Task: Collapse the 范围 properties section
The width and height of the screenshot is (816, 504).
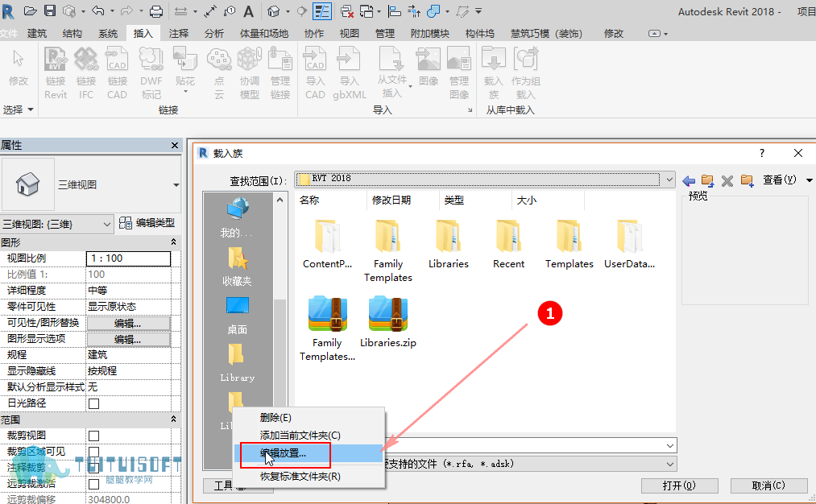Action: [x=173, y=419]
